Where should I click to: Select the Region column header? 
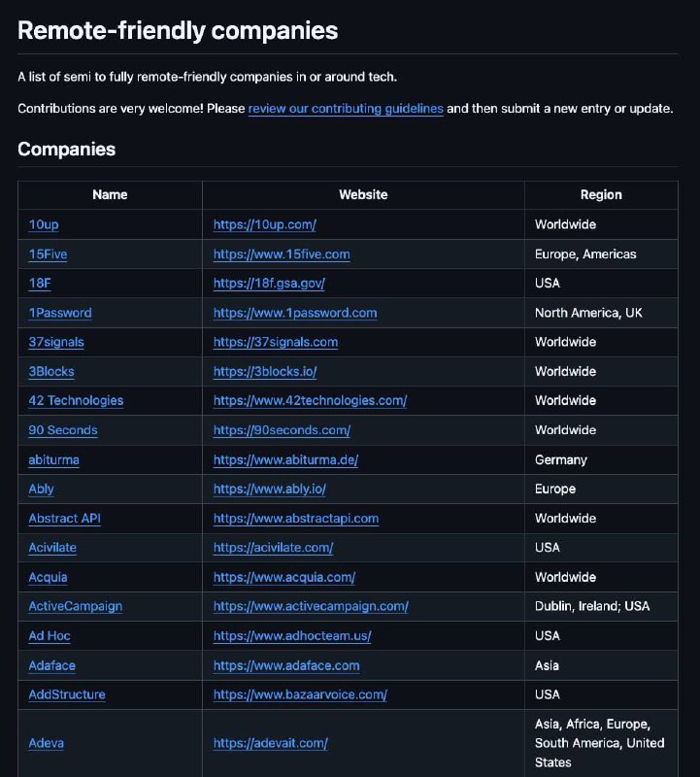601,195
